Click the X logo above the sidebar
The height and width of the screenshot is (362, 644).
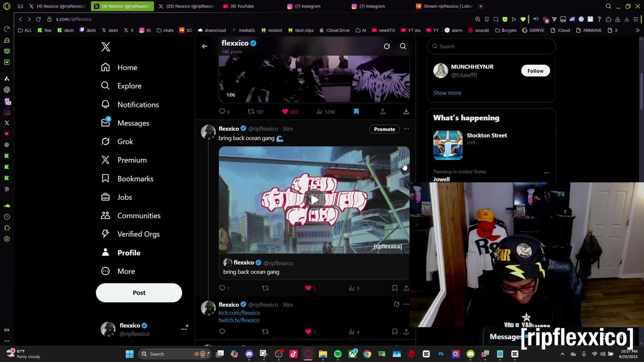pos(106,47)
